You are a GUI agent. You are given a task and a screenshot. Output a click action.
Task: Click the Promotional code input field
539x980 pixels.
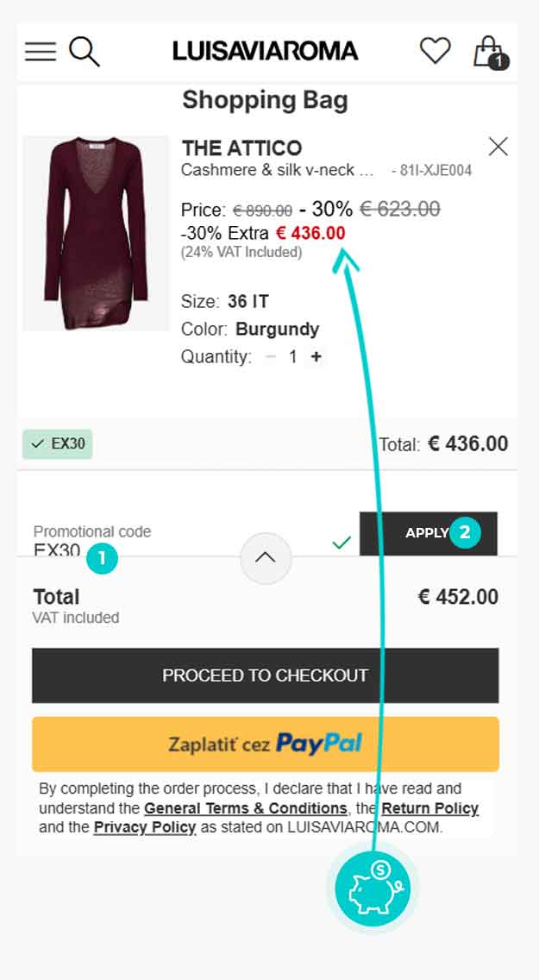coord(172,542)
